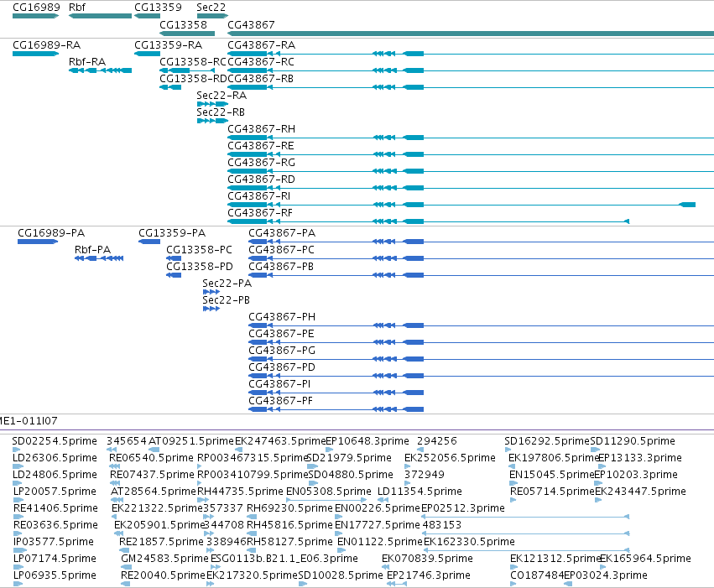
Task: Select transcript Rbf-RA
Action: pyautogui.click(x=87, y=61)
